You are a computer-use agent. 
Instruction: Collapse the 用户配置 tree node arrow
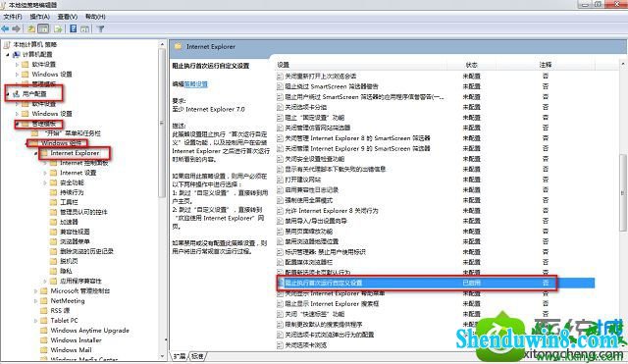[x=8, y=94]
